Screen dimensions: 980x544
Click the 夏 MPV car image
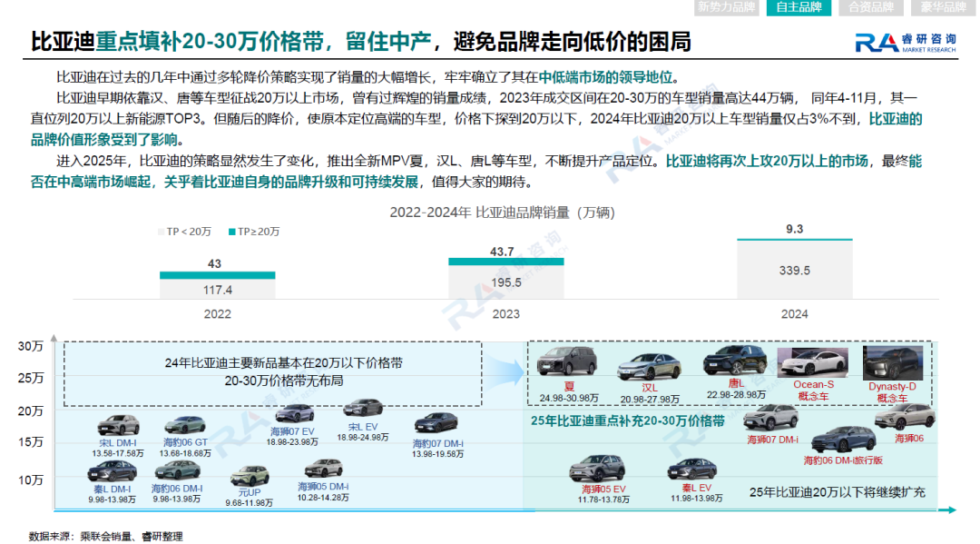567,361
